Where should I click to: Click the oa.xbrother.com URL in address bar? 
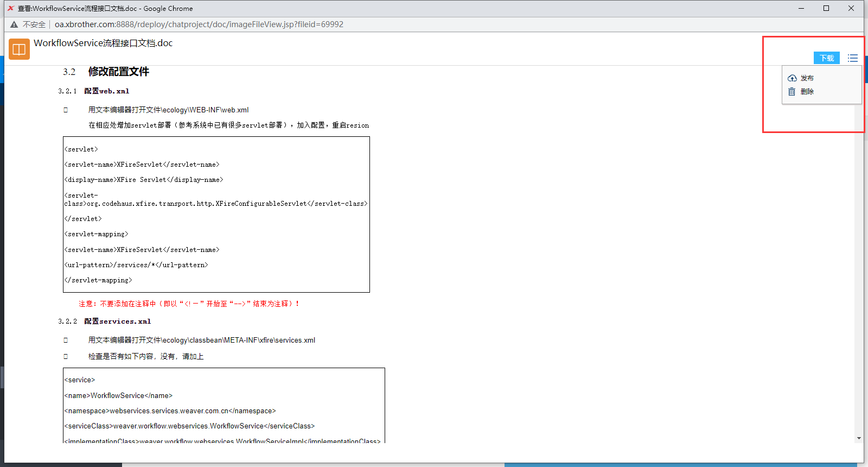pos(199,24)
